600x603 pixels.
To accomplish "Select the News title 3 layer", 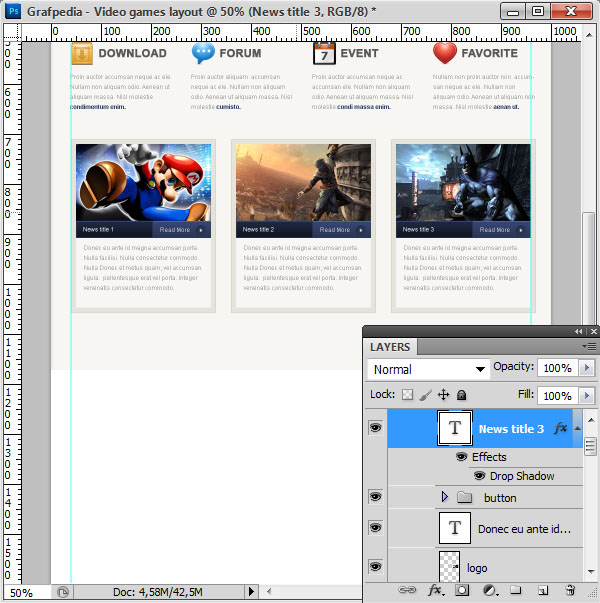I will click(x=485, y=428).
